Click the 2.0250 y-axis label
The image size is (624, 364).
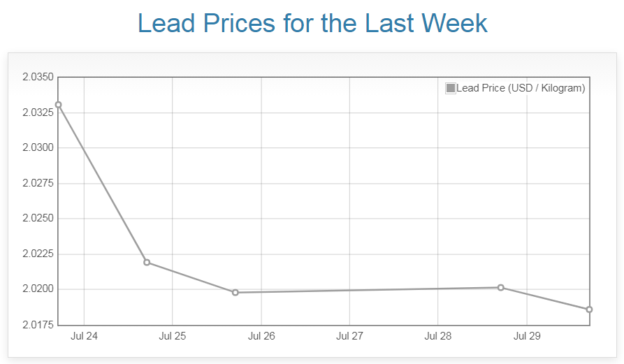tap(38, 218)
